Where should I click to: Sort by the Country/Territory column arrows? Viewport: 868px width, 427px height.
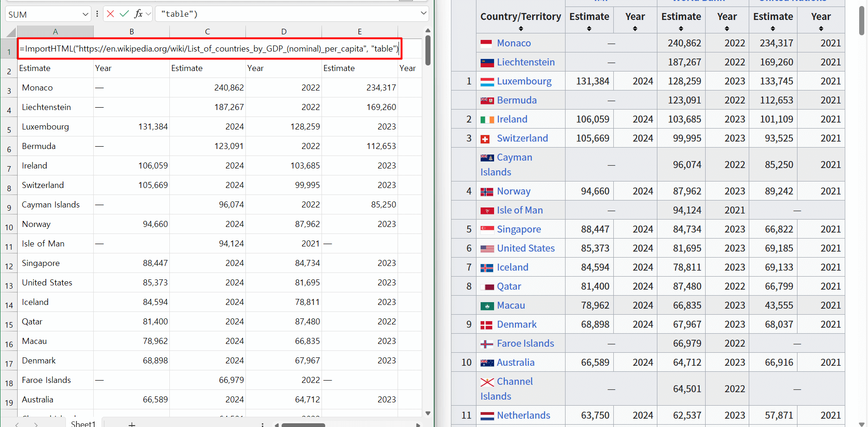(521, 29)
